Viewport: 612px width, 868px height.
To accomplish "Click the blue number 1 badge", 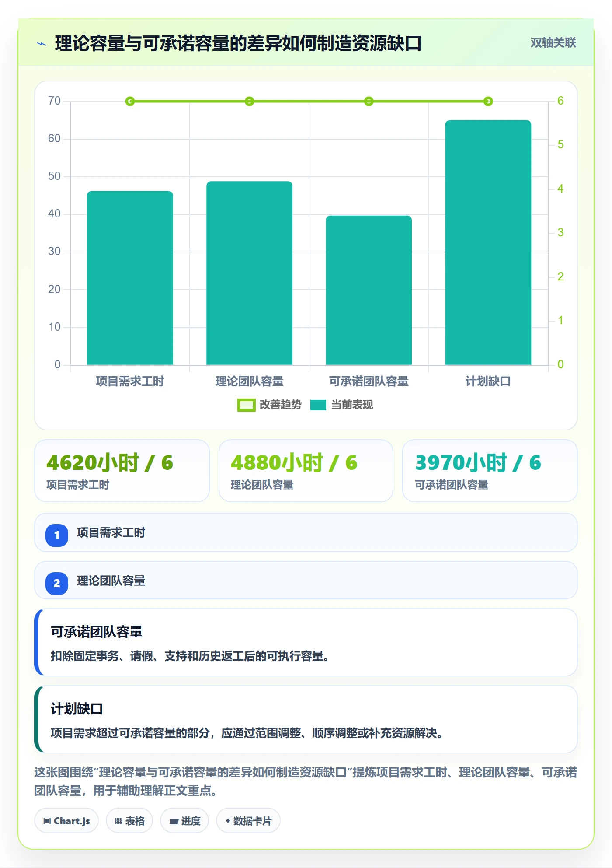I will (57, 535).
